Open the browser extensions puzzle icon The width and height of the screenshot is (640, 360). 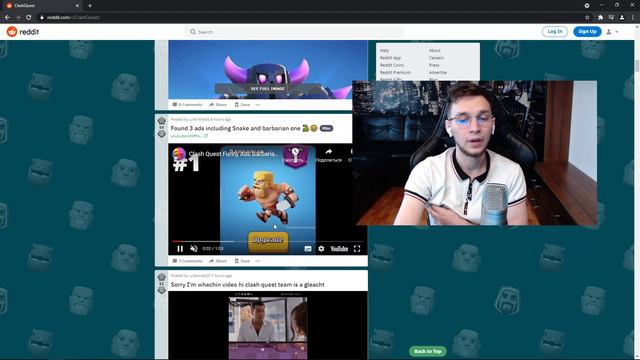point(600,17)
